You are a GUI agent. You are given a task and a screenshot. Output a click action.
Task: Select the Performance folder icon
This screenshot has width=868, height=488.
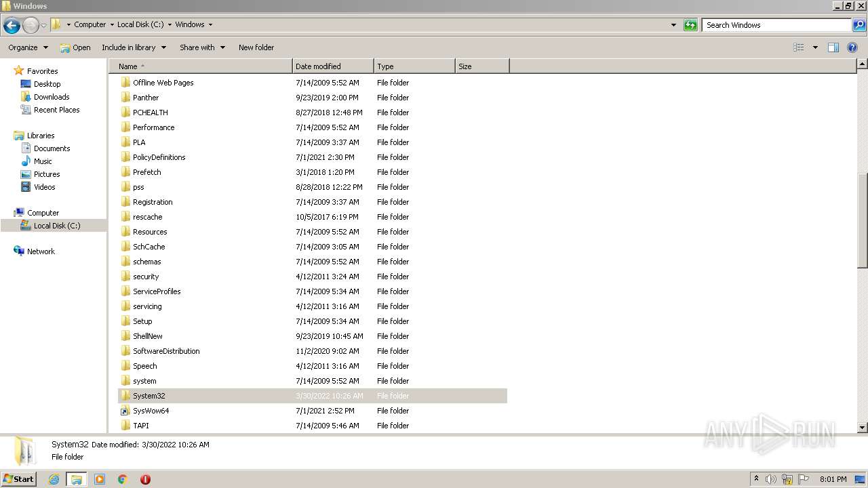[x=125, y=127]
